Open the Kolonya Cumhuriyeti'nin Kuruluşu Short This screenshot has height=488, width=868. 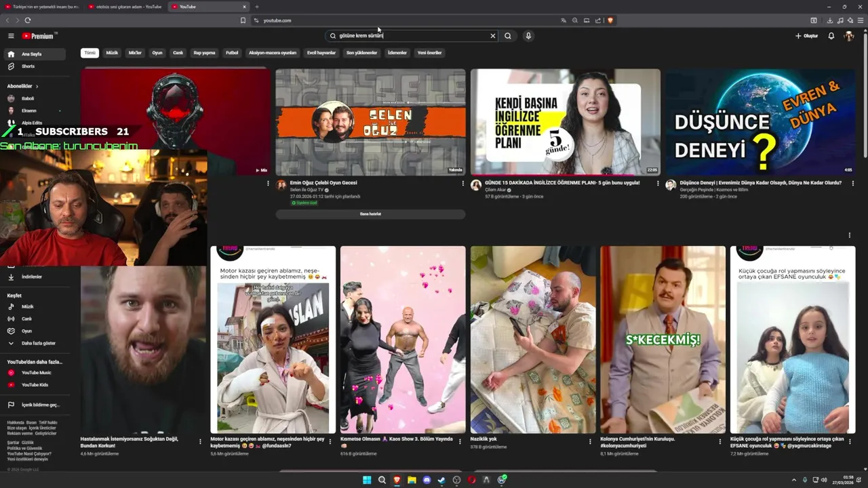[663, 340]
